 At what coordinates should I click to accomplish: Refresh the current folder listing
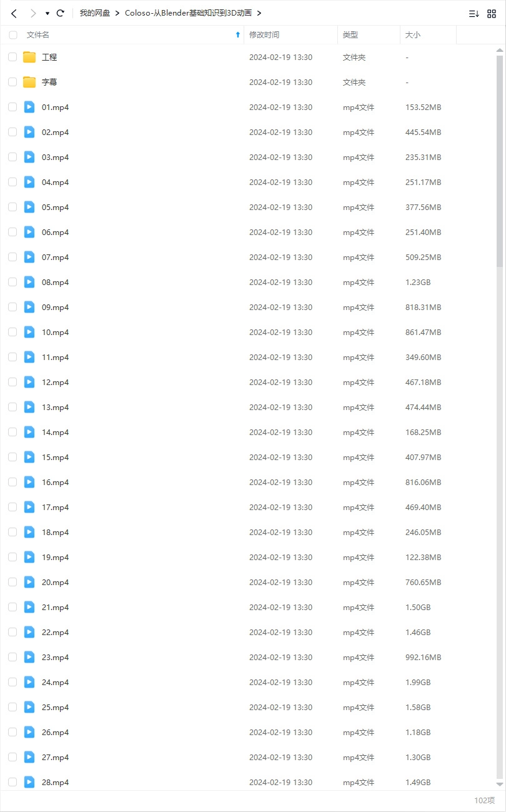coord(60,13)
